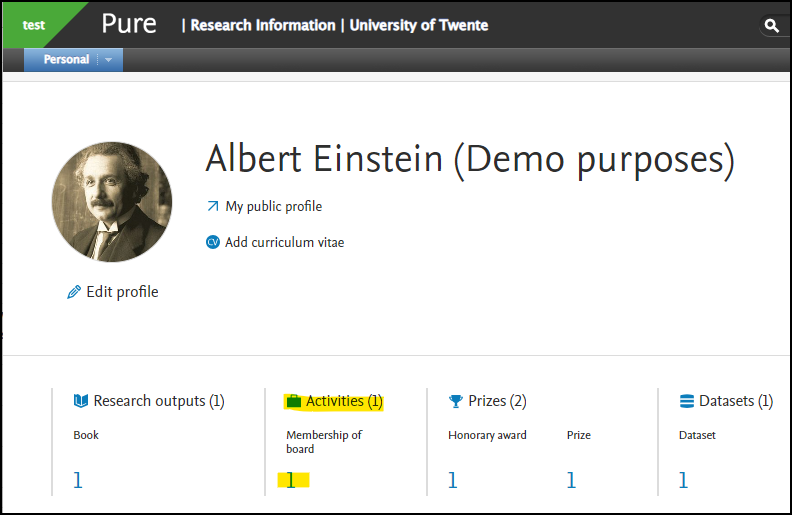Open the Personal tab
This screenshot has height=515, width=792.
click(x=66, y=60)
